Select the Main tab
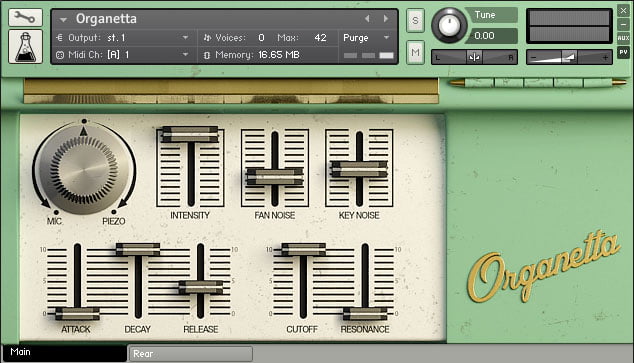The width and height of the screenshot is (634, 363). tap(65, 352)
